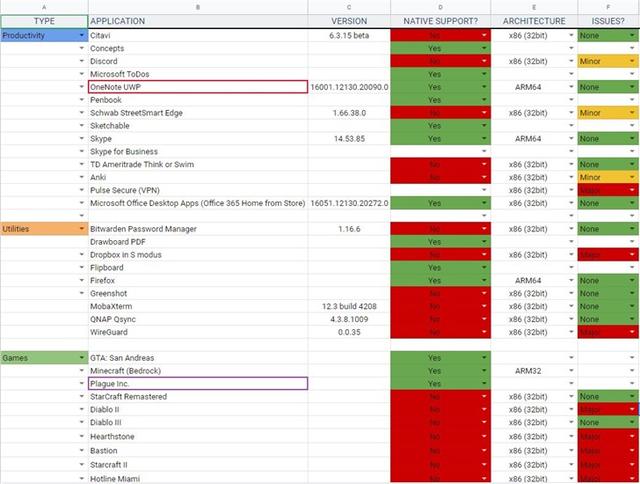Select Bitwarden version 1.16.6 cell
Image resolution: width=640 pixels, height=484 pixels.
[349, 229]
